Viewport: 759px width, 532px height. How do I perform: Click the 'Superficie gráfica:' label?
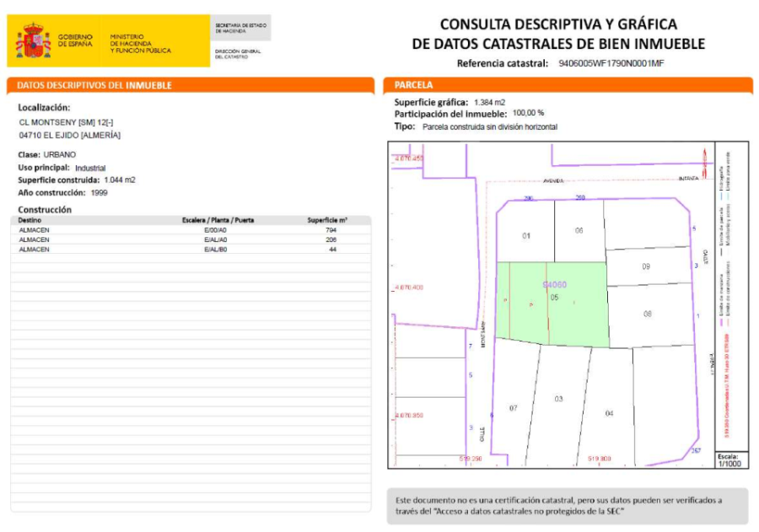pos(431,103)
